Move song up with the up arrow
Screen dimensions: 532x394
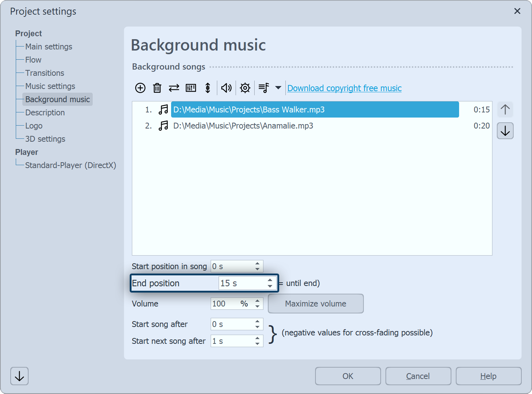[505, 109]
